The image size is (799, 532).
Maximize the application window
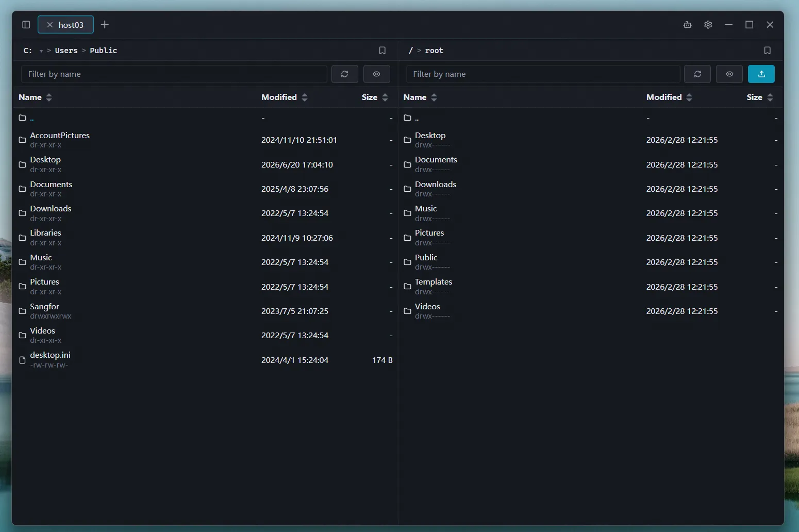(x=749, y=25)
